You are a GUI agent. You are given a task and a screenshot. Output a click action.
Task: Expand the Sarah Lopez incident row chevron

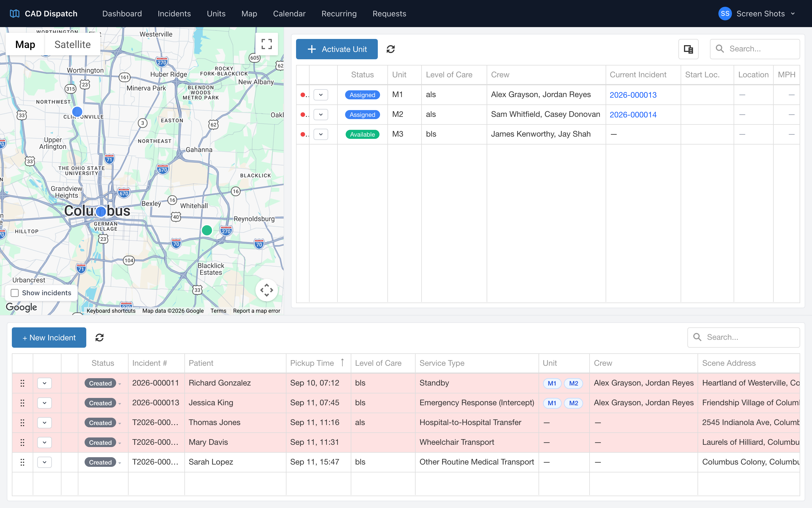45,462
